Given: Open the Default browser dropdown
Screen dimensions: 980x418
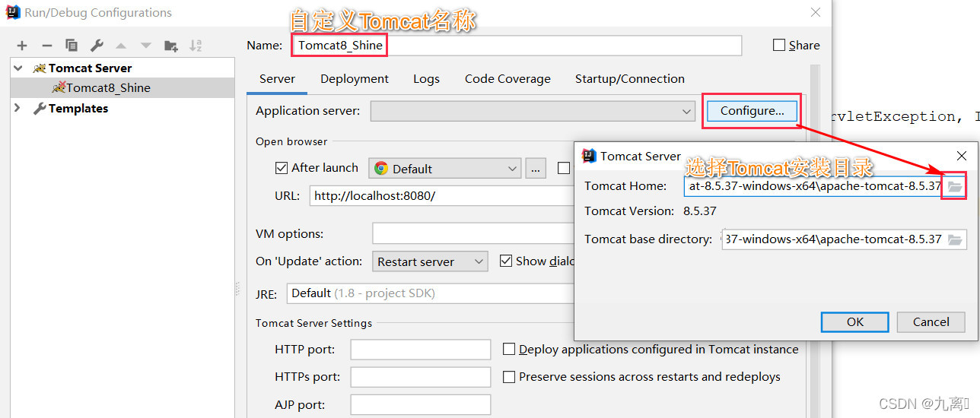Looking at the screenshot, I should tap(445, 168).
